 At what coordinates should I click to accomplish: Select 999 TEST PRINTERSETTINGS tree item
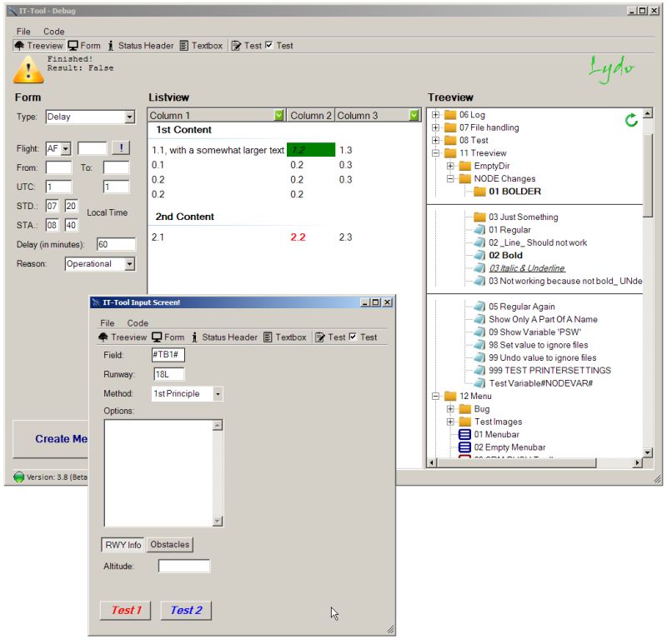(x=549, y=371)
